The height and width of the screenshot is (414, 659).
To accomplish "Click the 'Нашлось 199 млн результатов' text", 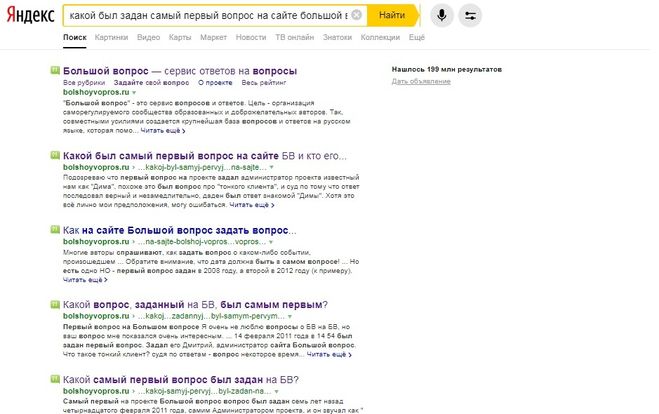I will 447,69.
